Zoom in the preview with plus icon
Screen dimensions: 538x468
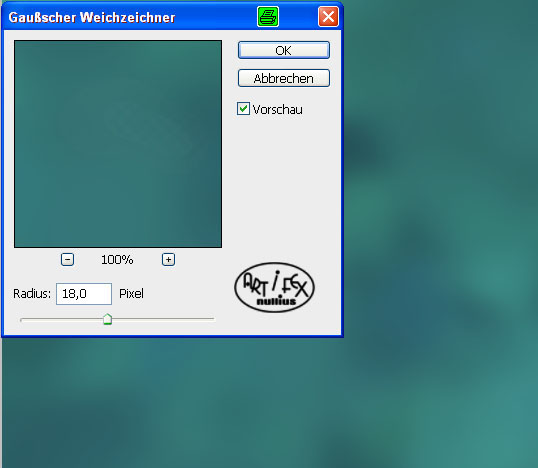pyautogui.click(x=168, y=259)
